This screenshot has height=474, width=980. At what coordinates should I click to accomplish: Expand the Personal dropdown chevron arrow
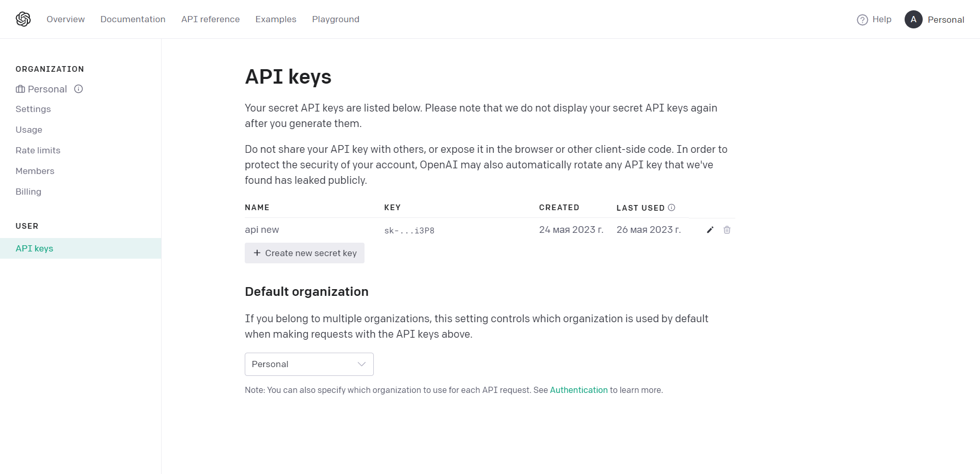[361, 364]
